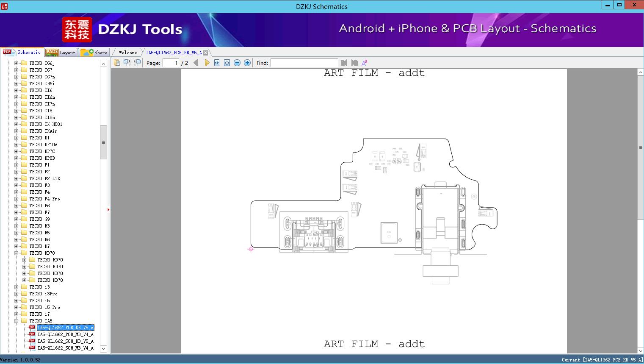Select the TECNO F7 tree item
644x364 pixels.
pyautogui.click(x=39, y=212)
